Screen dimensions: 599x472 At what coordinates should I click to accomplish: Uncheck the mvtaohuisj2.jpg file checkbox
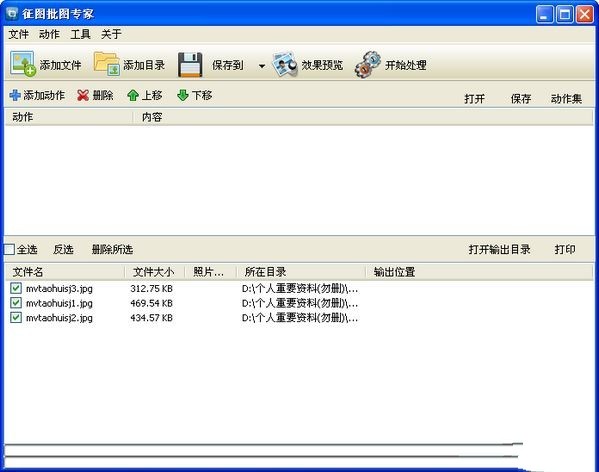pos(16,317)
